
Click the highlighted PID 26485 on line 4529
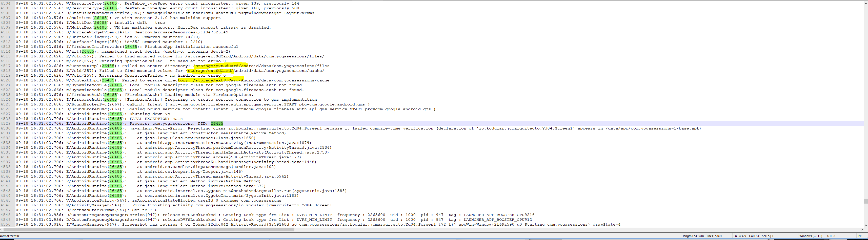(x=217, y=123)
